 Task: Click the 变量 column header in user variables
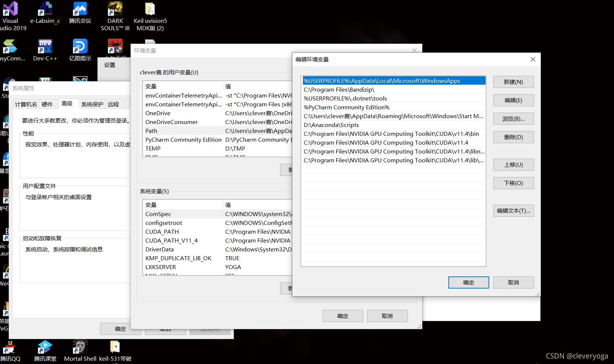point(183,86)
